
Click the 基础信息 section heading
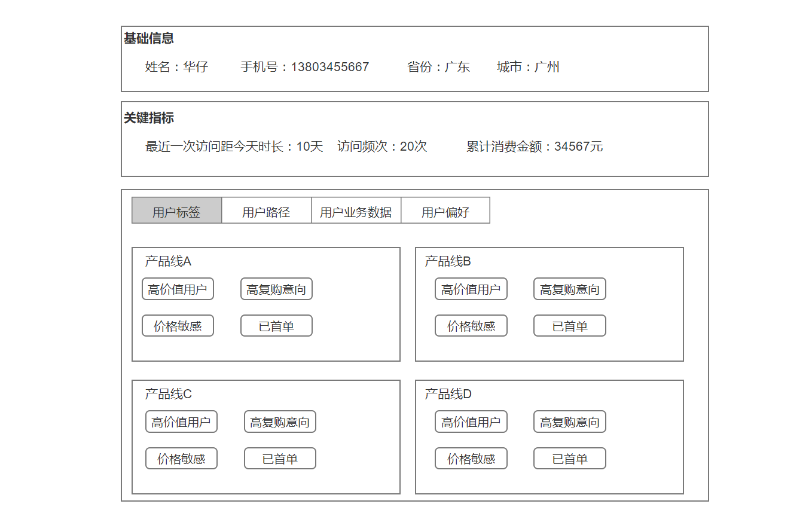point(149,38)
